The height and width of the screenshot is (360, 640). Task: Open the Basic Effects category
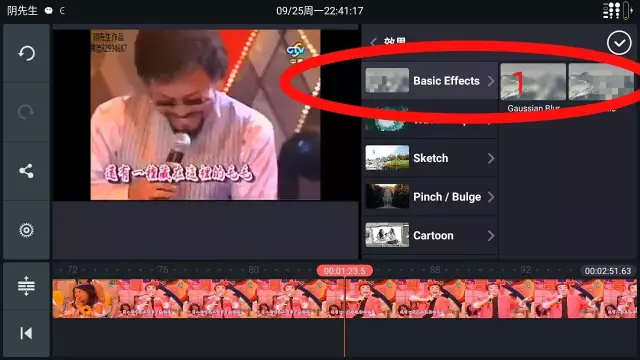point(430,80)
